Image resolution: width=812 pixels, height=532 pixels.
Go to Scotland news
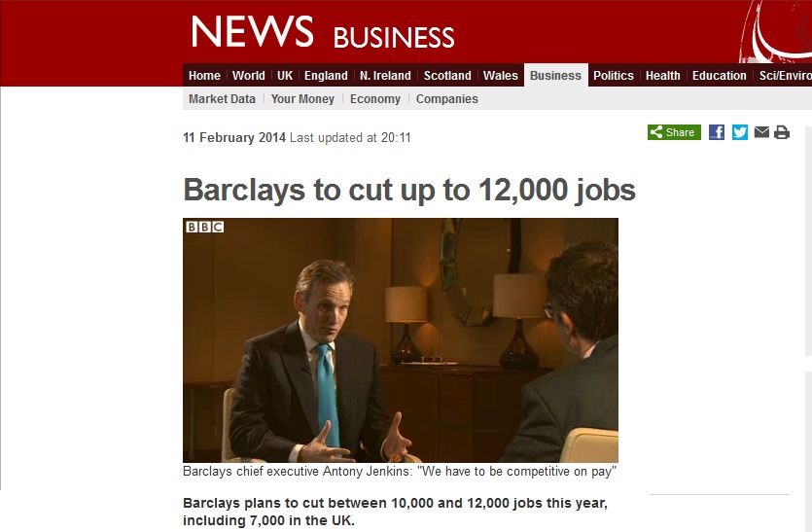coord(447,76)
